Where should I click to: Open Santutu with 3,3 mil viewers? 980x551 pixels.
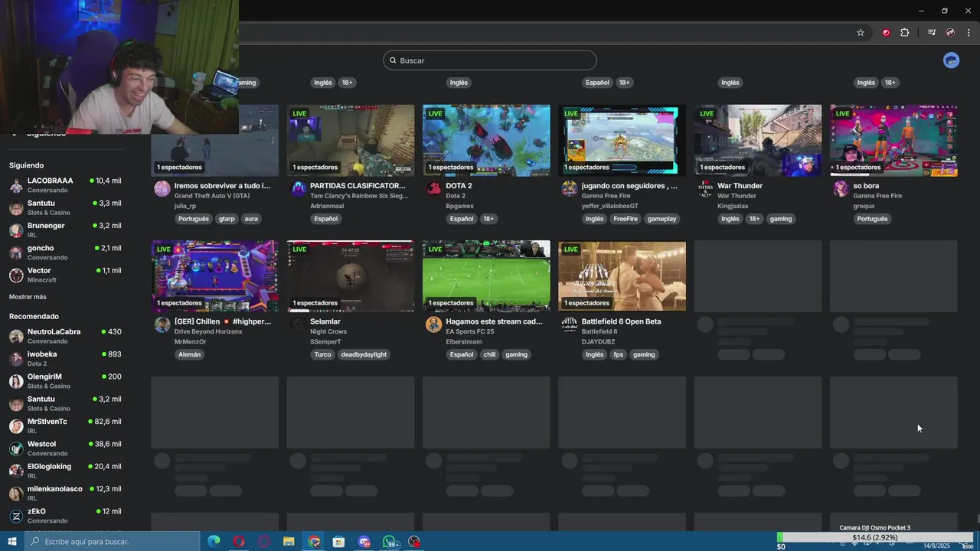click(65, 207)
